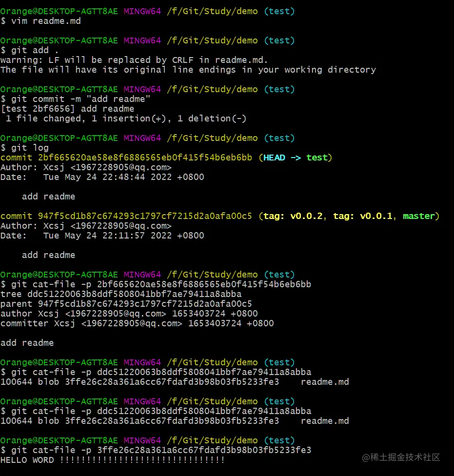The image size is (454, 476).
Task: Click the "parent 947f5cd1b87c..." output line
Action: 126,304
